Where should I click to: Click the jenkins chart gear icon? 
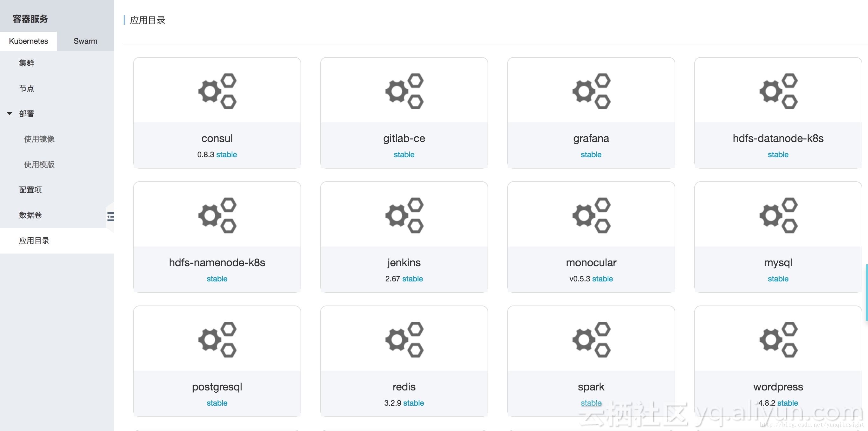coord(404,215)
